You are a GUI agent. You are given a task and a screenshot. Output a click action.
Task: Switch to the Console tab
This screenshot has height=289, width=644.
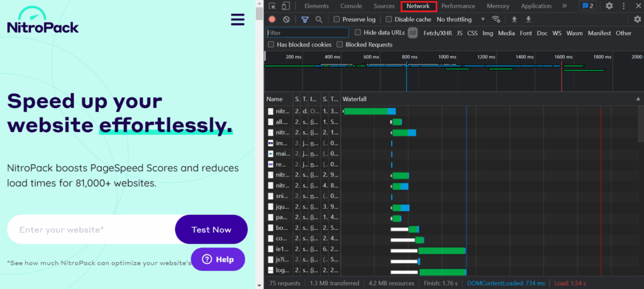351,6
